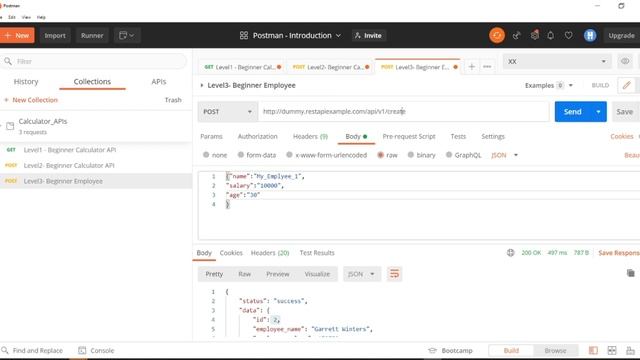Click the request URL input field
Image resolution: width=640 pixels, height=360 pixels.
404,111
